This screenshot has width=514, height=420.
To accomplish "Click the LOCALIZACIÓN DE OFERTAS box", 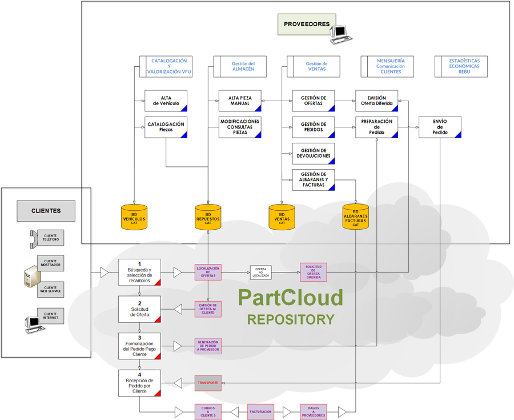I will click(x=208, y=272).
